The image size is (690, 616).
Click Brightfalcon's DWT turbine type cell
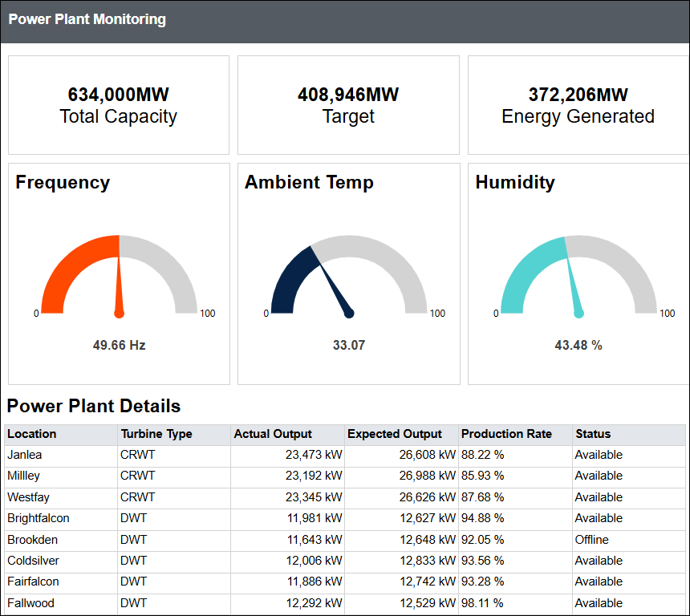click(174, 518)
